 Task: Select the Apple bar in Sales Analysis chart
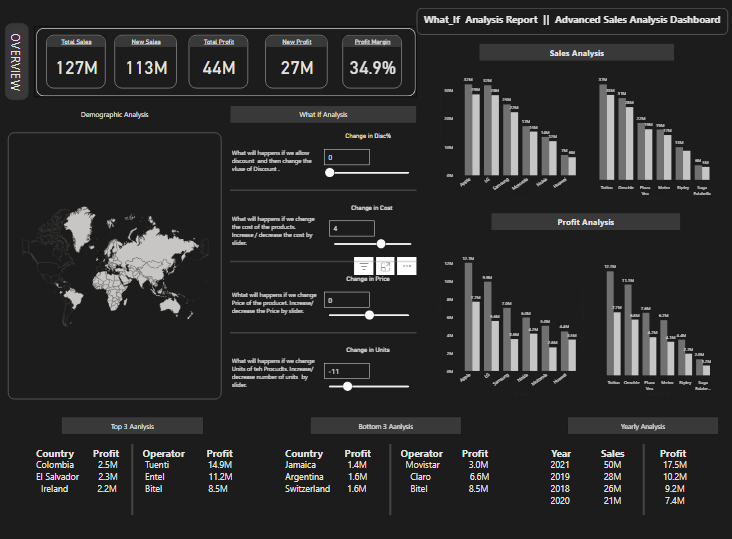pos(468,130)
